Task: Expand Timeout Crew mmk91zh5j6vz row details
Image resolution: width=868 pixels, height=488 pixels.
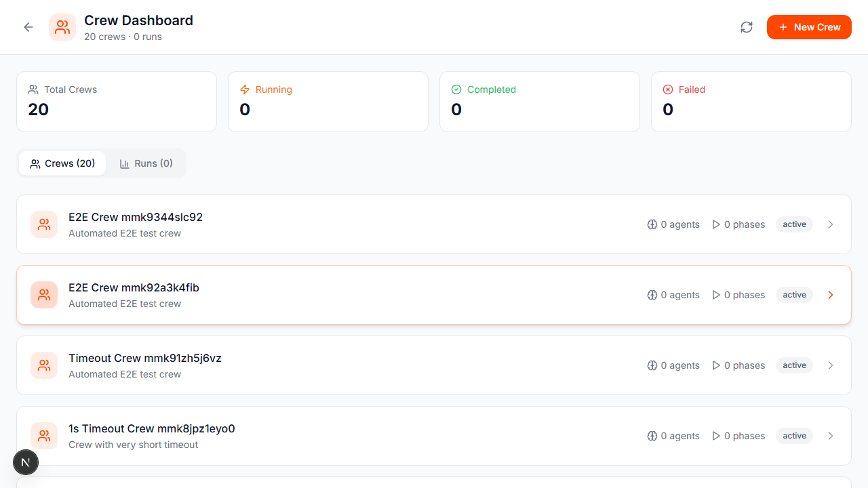Action: coord(831,365)
